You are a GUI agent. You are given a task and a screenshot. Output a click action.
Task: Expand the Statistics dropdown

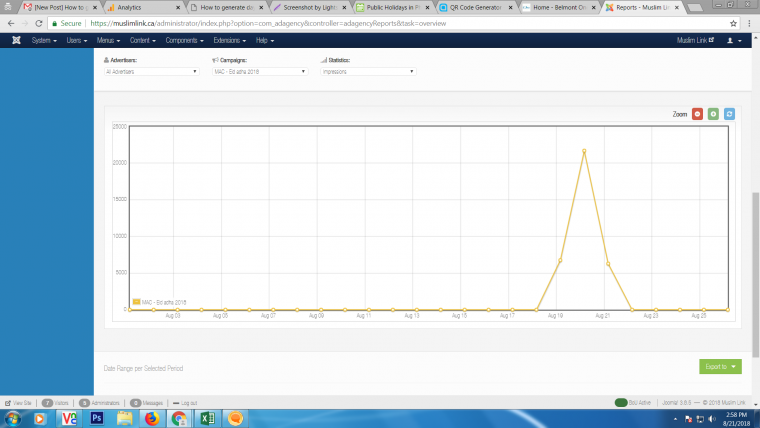tap(368, 71)
